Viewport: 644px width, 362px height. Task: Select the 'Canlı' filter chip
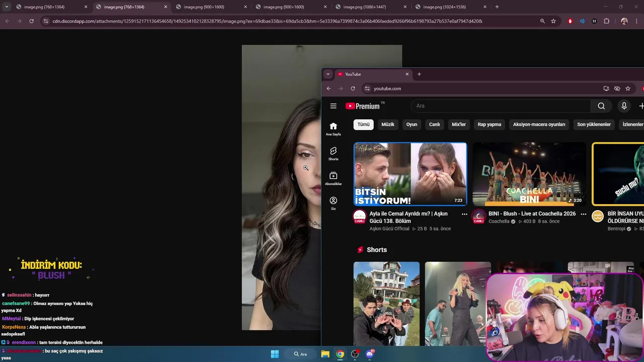point(434,124)
